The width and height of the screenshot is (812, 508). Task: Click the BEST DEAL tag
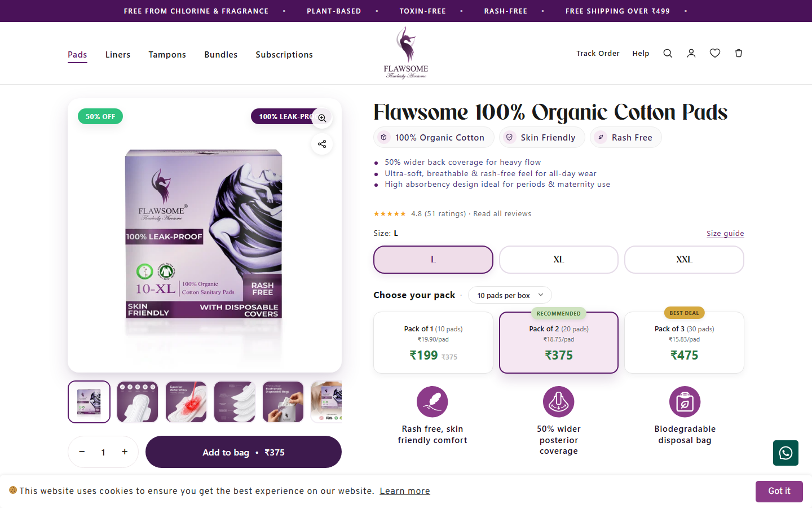coord(684,313)
